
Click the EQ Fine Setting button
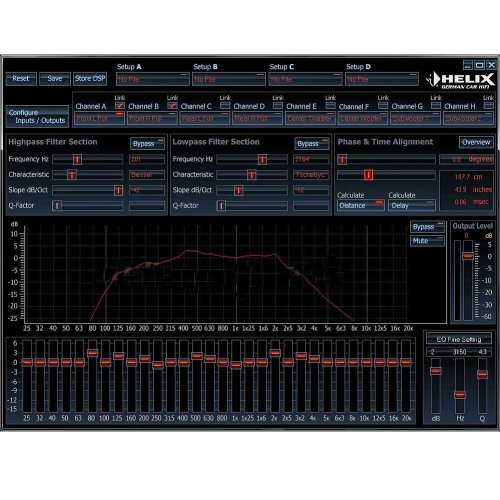tap(459, 339)
